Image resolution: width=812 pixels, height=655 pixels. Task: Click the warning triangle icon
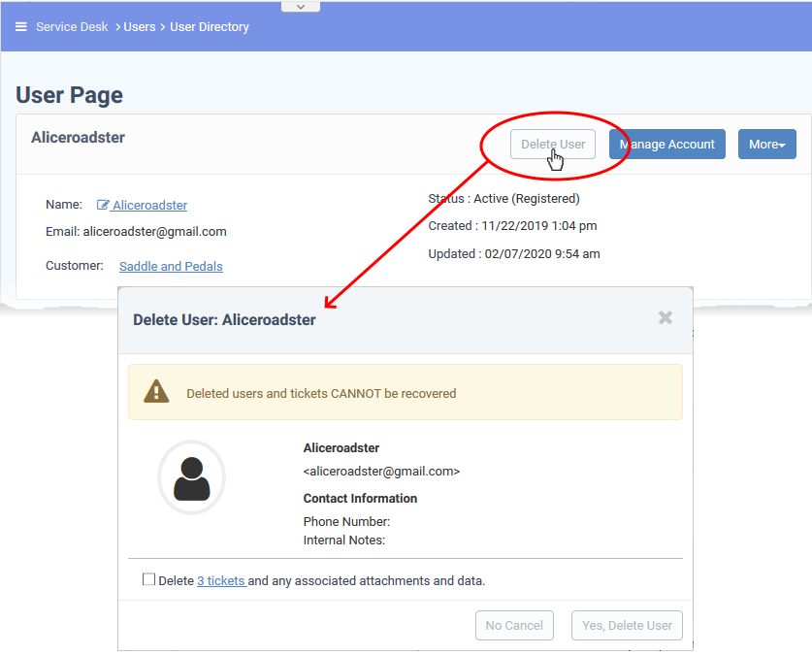[x=156, y=391]
